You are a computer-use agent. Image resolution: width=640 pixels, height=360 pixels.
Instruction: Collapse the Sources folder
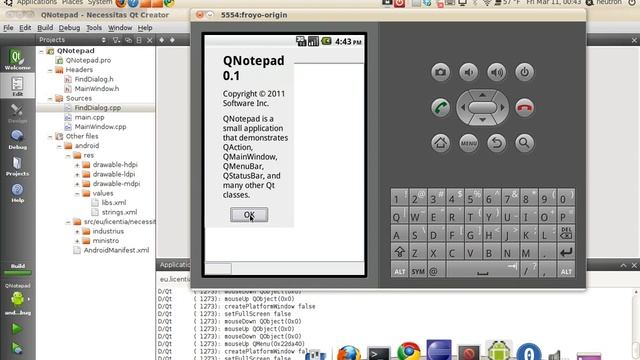pyautogui.click(x=50, y=98)
